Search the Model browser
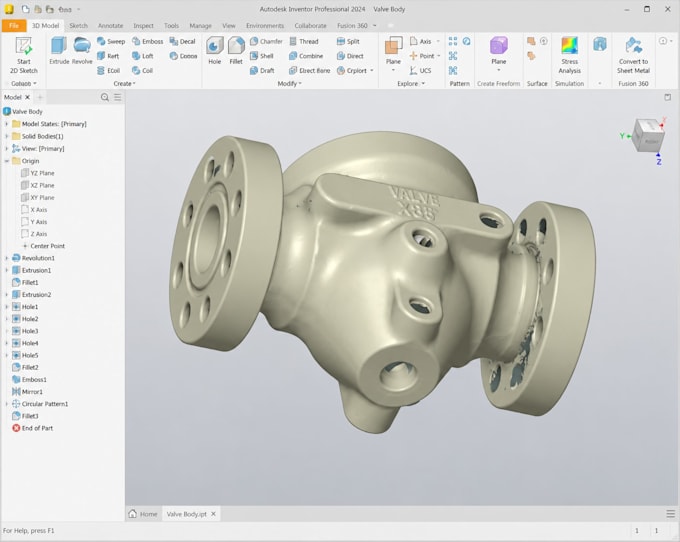This screenshot has height=542, width=680. pos(105,97)
